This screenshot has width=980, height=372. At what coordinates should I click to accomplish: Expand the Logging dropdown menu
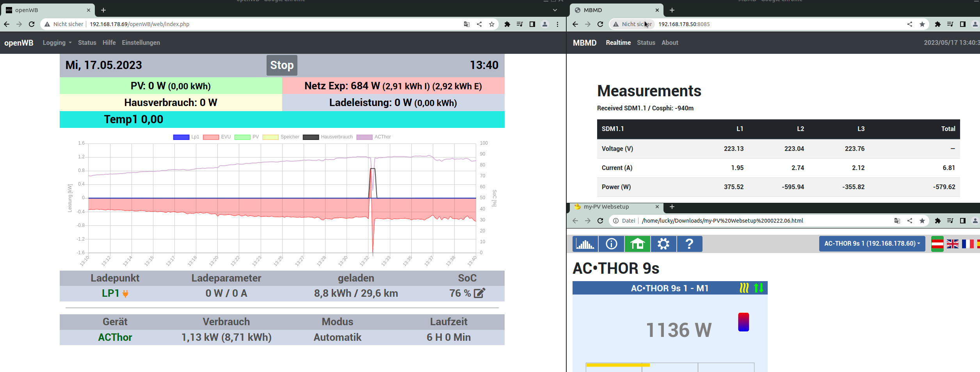click(x=57, y=43)
